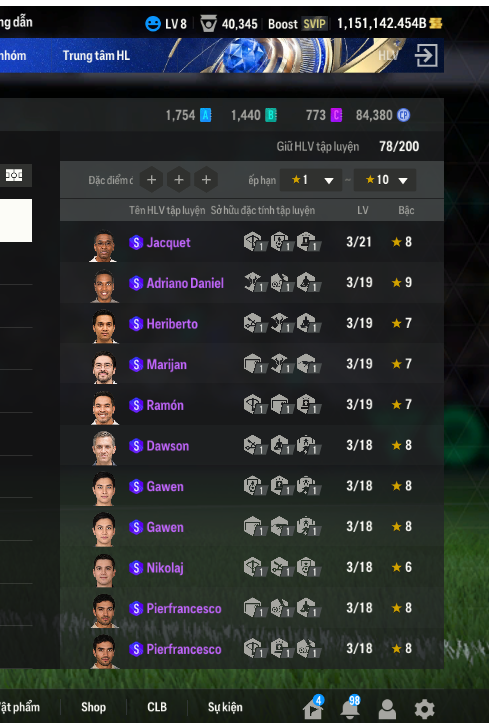This screenshot has height=723, width=489.
Task: Open the Sự kiện menu item
Action: click(x=225, y=707)
